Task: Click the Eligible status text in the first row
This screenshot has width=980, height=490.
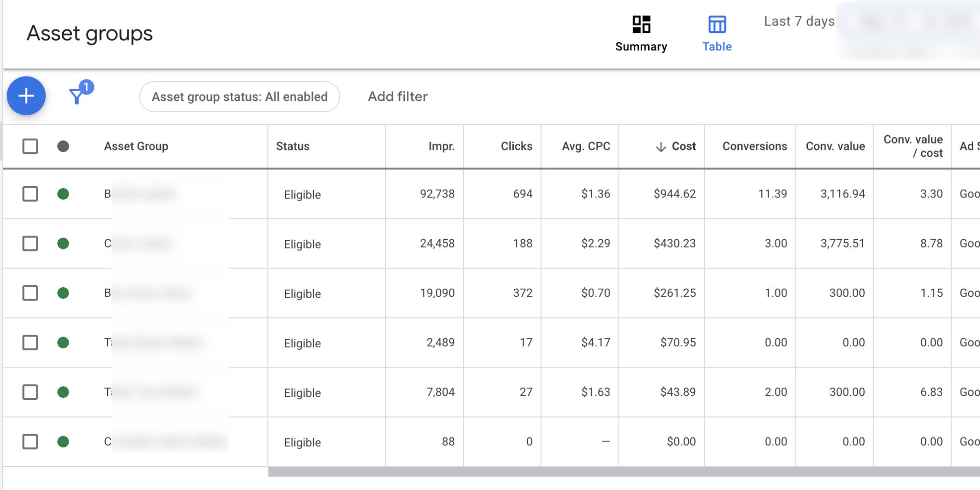Action: click(x=302, y=194)
